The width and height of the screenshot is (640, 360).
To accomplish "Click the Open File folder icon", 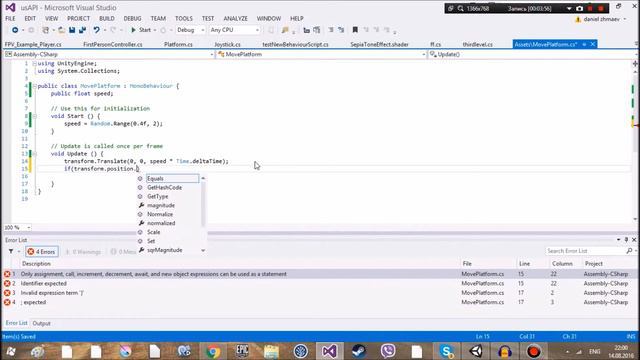I will coord(61,30).
